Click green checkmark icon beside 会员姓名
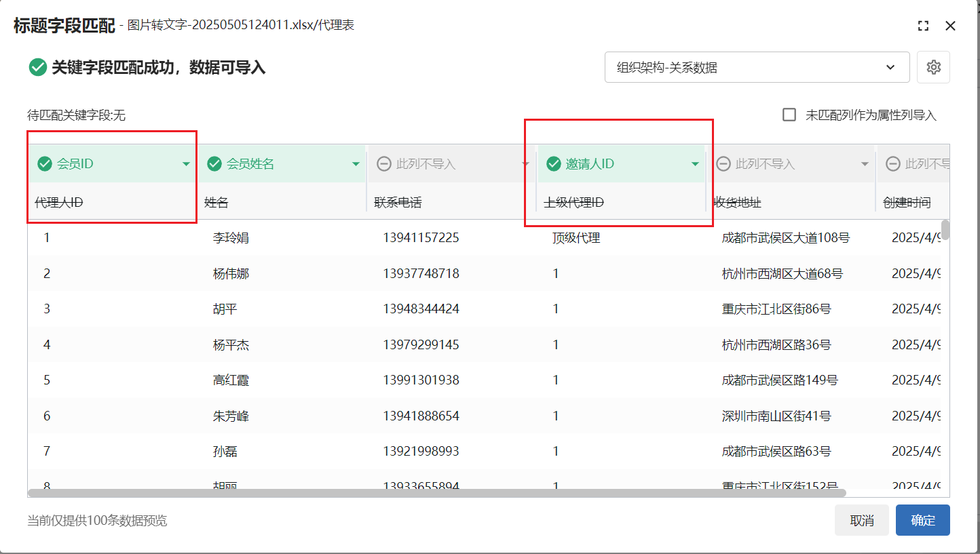Screen dimensions: 980x554 (x=214, y=163)
